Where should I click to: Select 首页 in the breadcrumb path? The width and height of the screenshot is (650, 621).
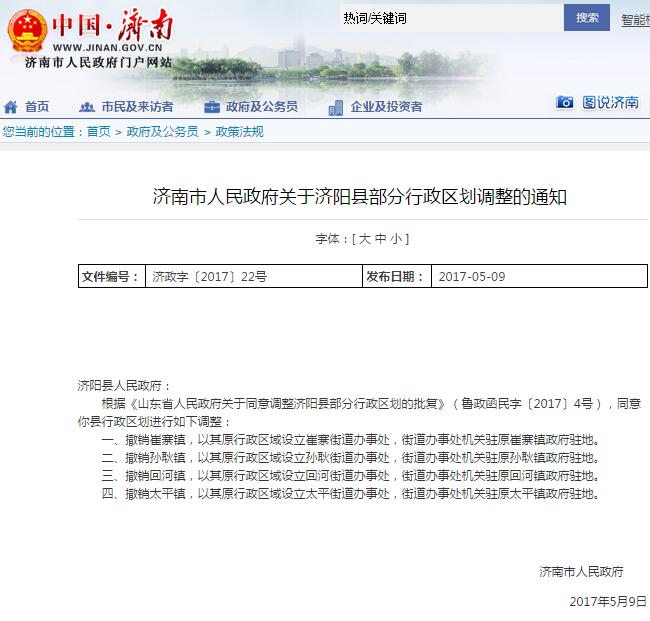coord(98,132)
